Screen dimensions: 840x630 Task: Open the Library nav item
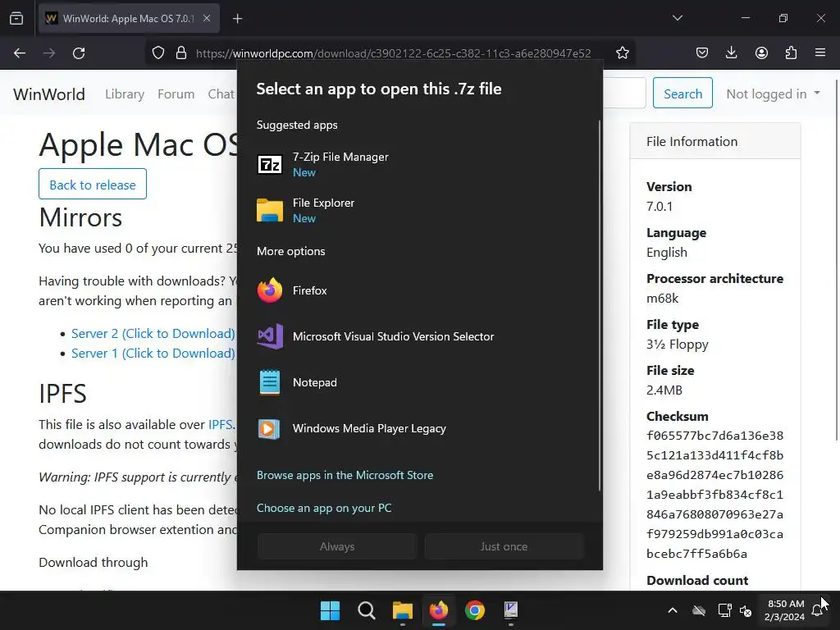coord(125,94)
